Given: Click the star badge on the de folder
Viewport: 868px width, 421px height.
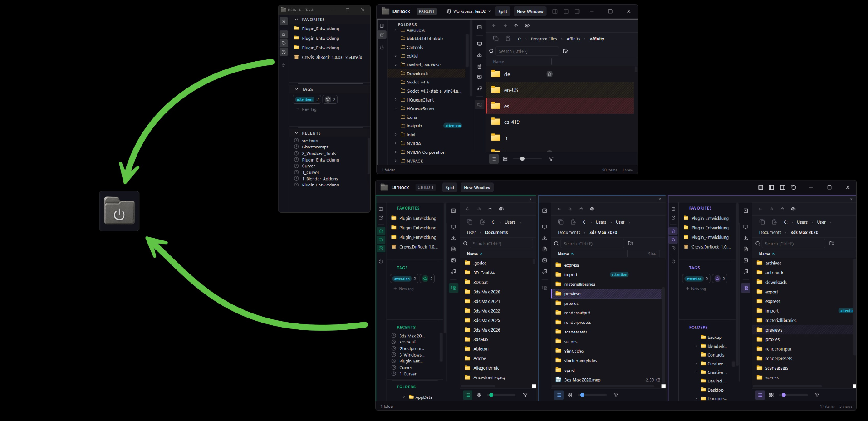Looking at the screenshot, I should pyautogui.click(x=549, y=74).
